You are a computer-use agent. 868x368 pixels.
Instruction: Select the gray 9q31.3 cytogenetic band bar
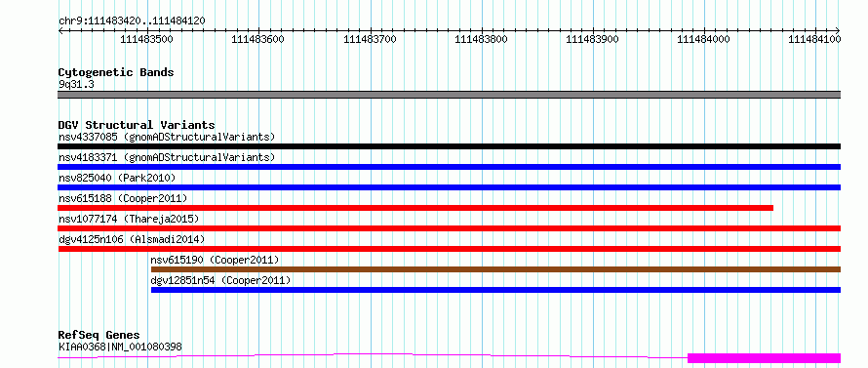(449, 95)
